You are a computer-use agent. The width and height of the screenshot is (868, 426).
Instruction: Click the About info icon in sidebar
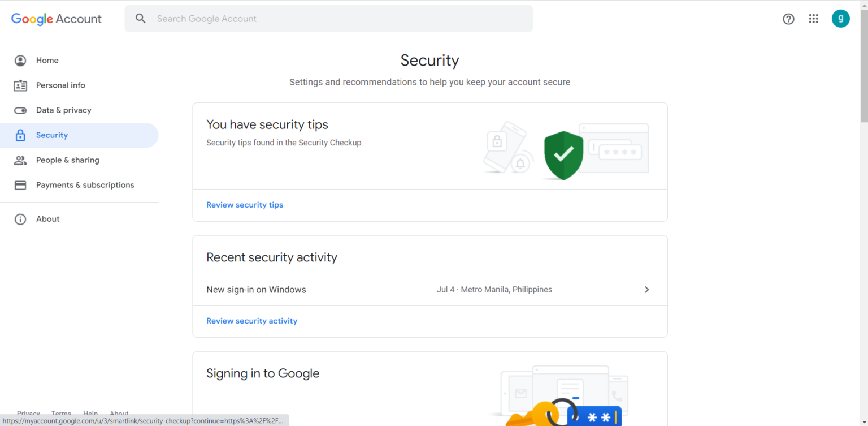(x=20, y=219)
